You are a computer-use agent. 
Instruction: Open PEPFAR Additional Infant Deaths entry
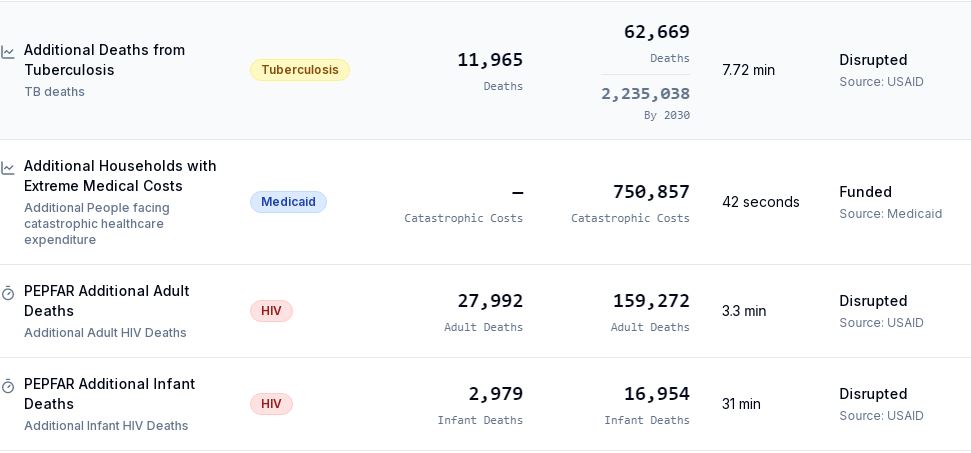[110, 394]
